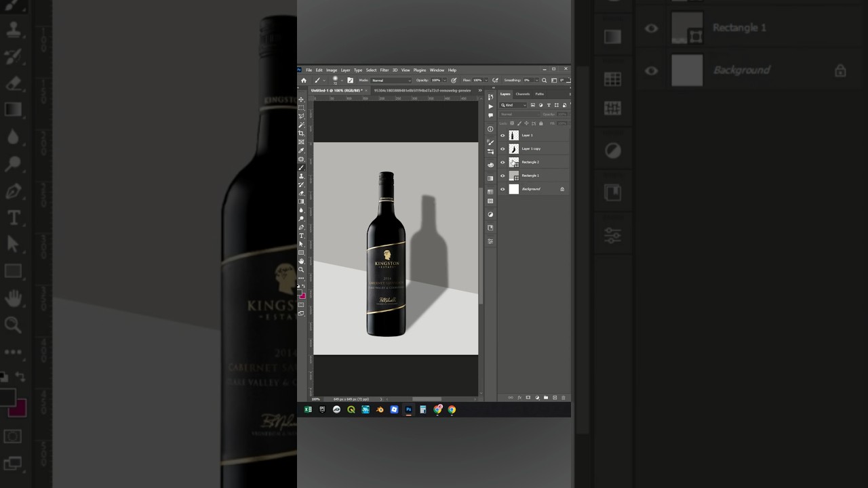The width and height of the screenshot is (868, 488).
Task: Click the foreground color swatch
Action: pos(299,291)
